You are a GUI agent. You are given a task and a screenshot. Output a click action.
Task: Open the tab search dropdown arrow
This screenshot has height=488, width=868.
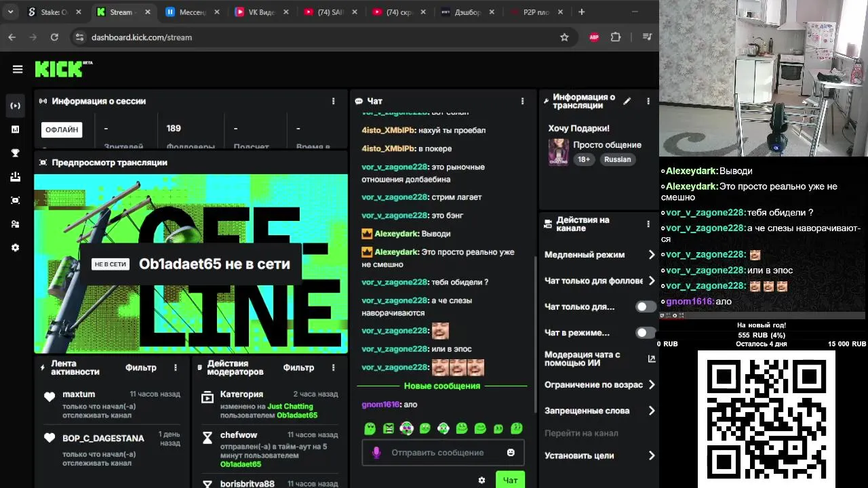click(10, 12)
